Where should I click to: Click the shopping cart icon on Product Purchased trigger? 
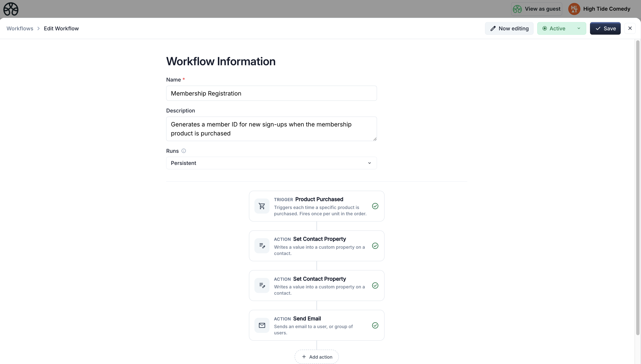(262, 206)
